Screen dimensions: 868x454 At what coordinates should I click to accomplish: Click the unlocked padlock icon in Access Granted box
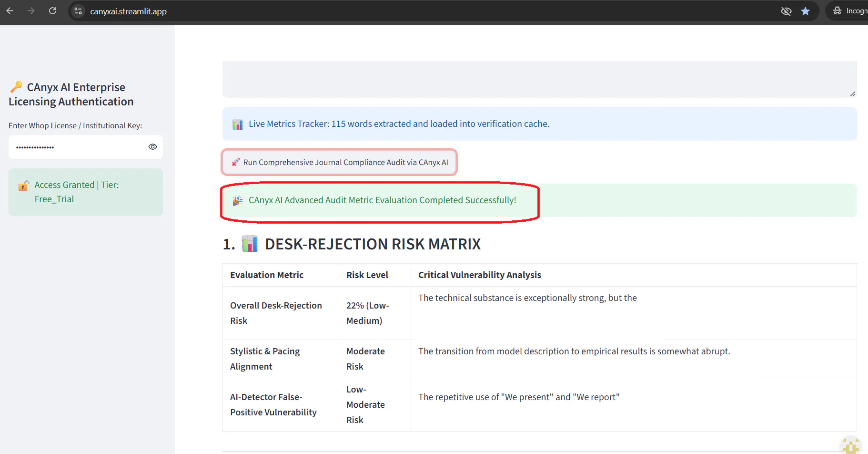pyautogui.click(x=24, y=185)
